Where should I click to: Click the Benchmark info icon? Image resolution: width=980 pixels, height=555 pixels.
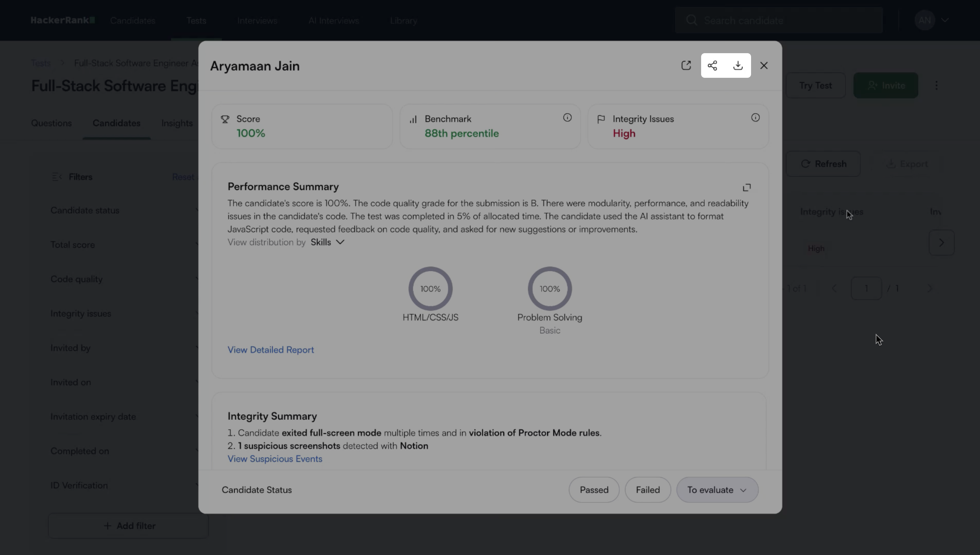(568, 118)
